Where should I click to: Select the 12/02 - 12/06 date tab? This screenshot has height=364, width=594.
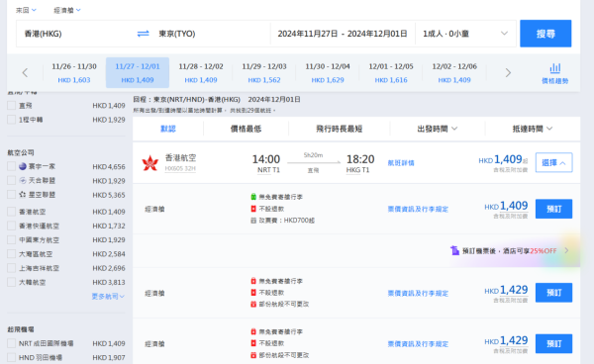click(x=454, y=72)
